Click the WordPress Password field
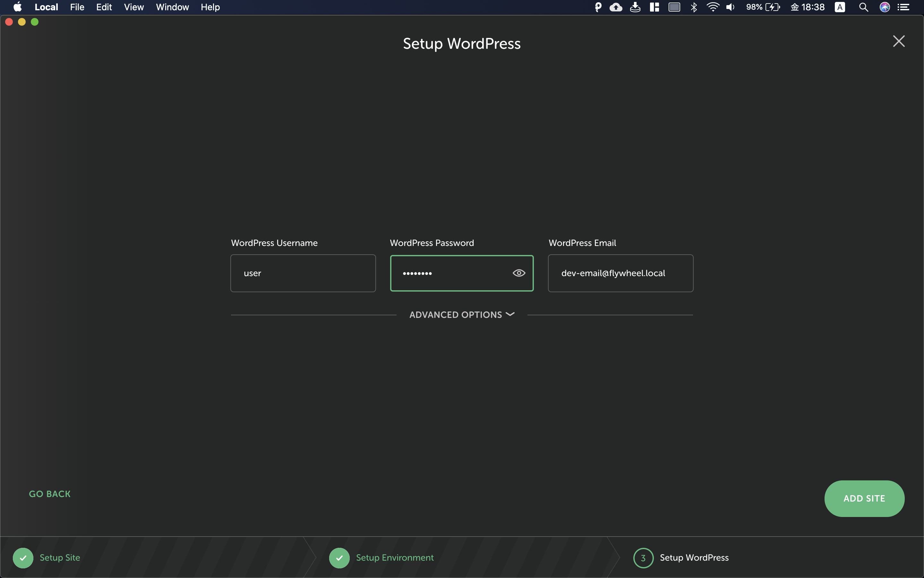The height and width of the screenshot is (578, 924). [462, 273]
